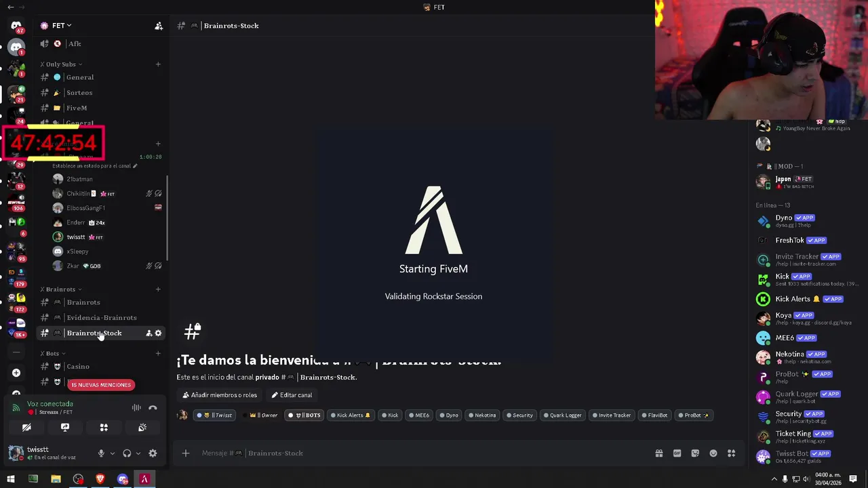Disconnect from voice with the hang-up icon
This screenshot has height=488, width=868.
[153, 408]
